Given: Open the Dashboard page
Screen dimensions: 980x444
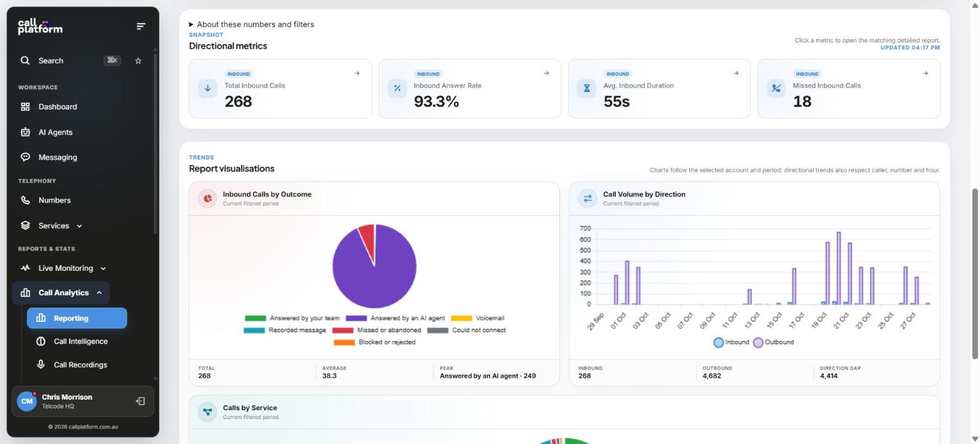Looking at the screenshot, I should point(57,107).
